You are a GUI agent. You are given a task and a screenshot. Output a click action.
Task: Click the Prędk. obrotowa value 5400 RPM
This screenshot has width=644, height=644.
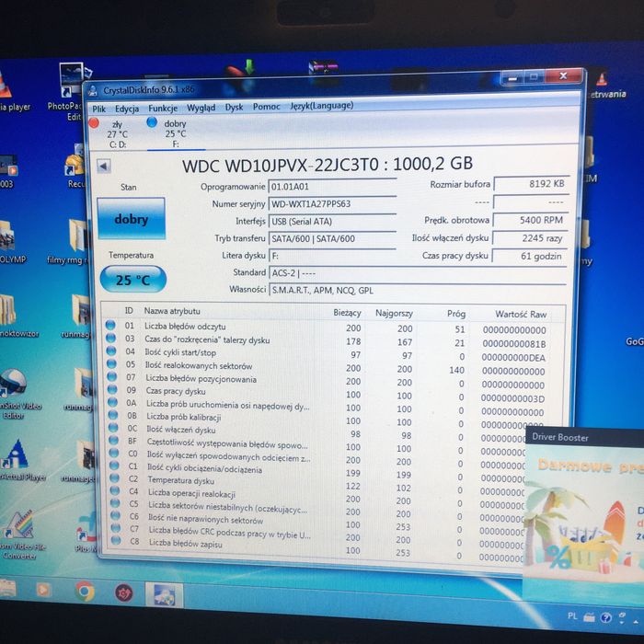click(x=531, y=220)
